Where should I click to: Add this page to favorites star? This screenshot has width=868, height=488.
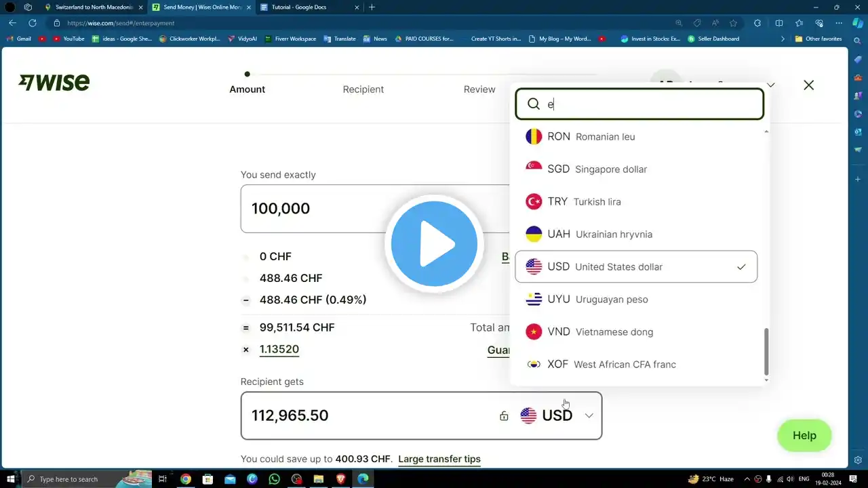733,23
